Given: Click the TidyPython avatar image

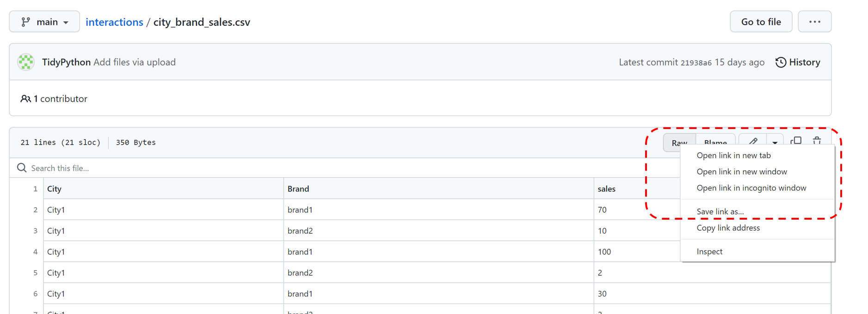Looking at the screenshot, I should tap(26, 62).
